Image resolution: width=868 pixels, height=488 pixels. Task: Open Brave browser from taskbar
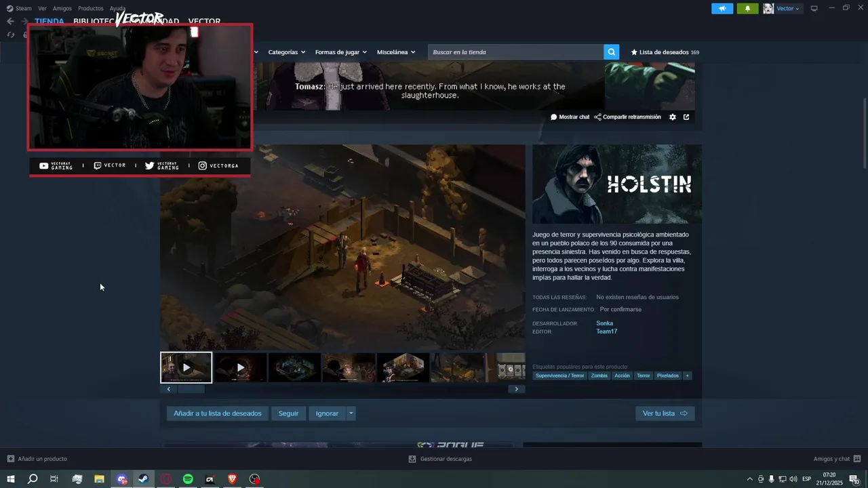[233, 479]
